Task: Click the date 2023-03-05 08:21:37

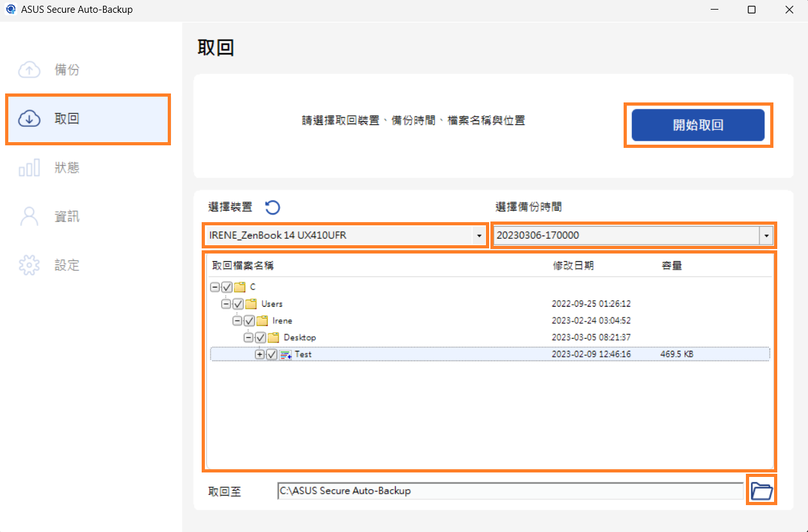Action: tap(592, 337)
